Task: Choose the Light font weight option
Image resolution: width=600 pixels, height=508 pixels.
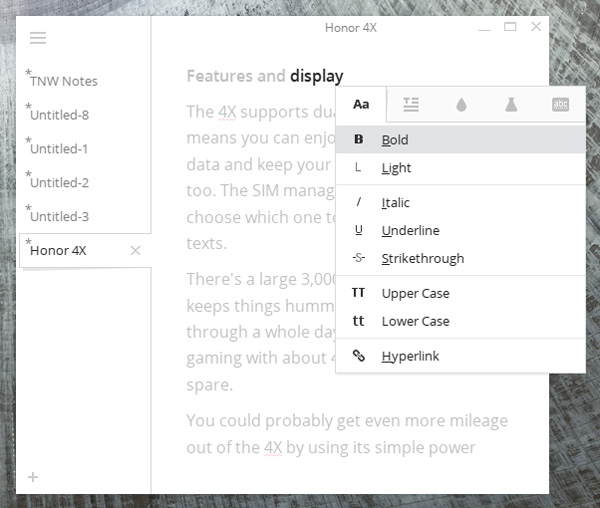Action: pyautogui.click(x=461, y=168)
